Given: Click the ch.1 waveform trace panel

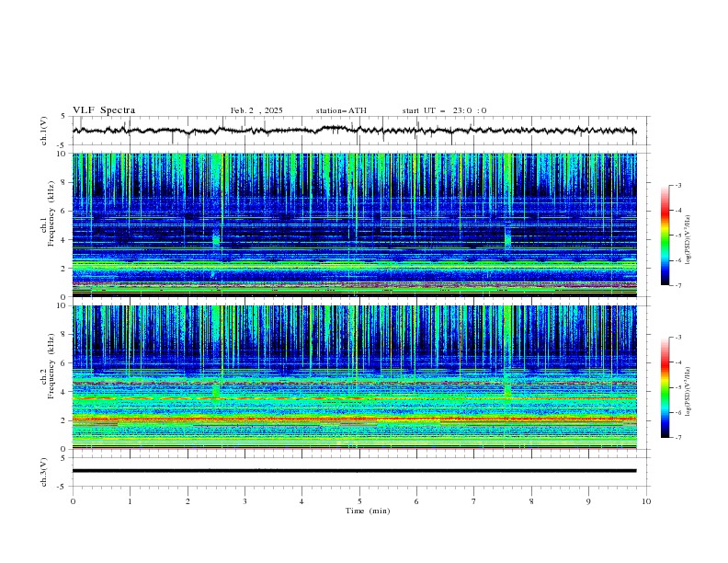Looking at the screenshot, I should (361, 131).
